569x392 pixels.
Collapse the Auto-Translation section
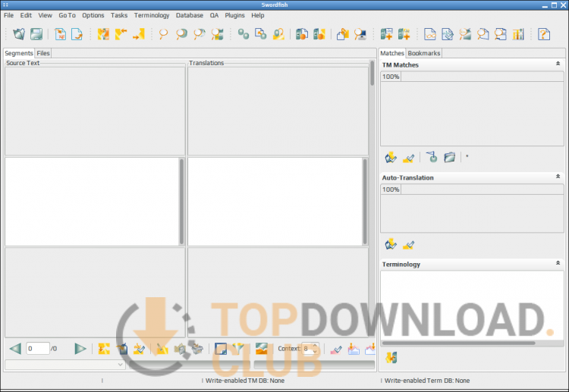coord(558,177)
